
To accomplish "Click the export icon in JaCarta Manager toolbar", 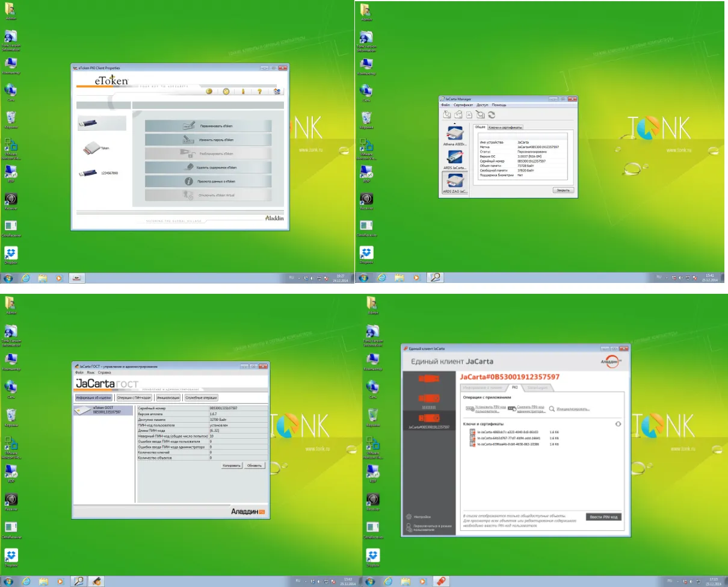I will tap(457, 114).
